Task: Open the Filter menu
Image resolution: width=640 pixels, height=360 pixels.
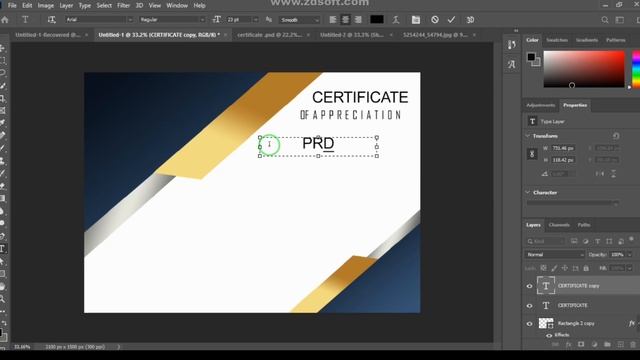Action: click(123, 5)
